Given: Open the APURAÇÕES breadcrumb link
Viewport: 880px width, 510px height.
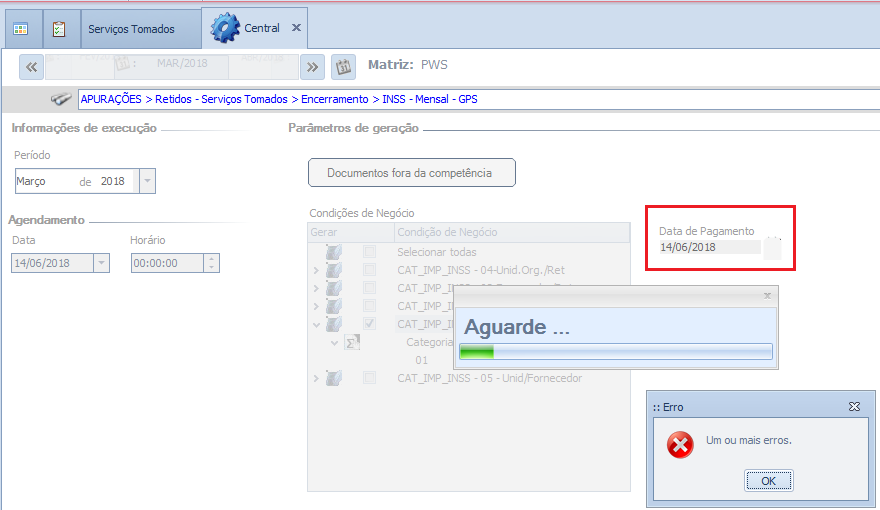Looking at the screenshot, I should pyautogui.click(x=111, y=99).
